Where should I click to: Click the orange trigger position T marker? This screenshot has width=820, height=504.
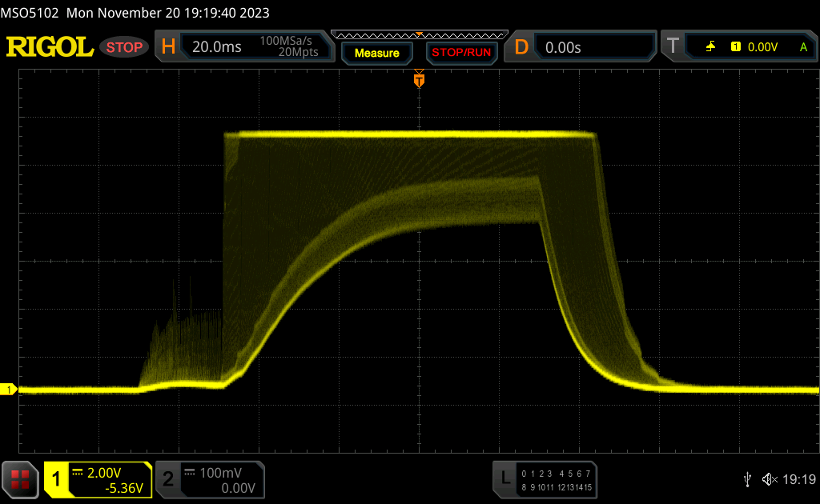click(419, 79)
